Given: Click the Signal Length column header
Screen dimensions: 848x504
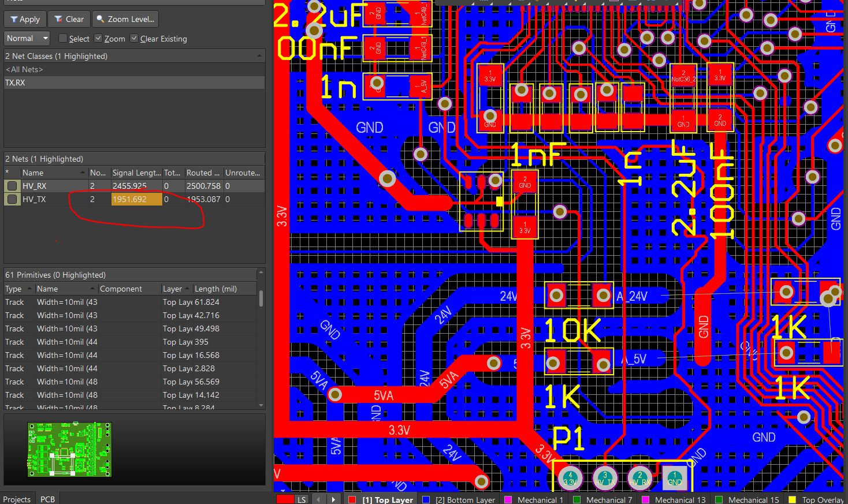Looking at the screenshot, I should [x=136, y=173].
